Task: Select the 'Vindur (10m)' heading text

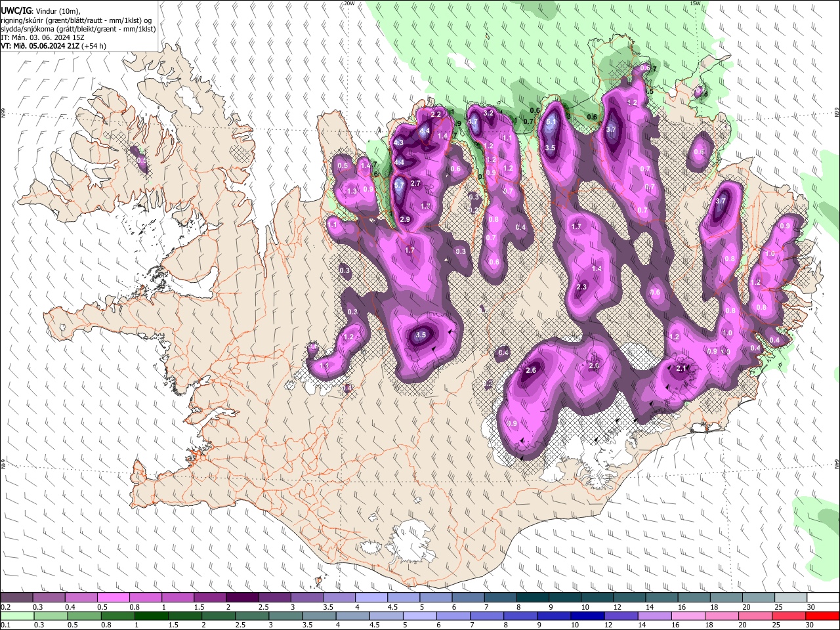Action: [x=58, y=11]
